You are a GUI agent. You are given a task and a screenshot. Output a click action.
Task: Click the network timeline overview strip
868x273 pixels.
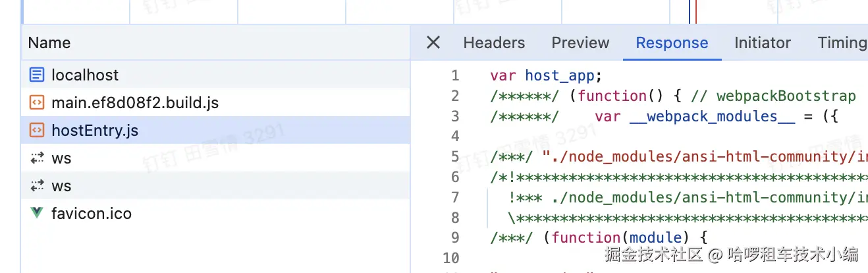395,11
